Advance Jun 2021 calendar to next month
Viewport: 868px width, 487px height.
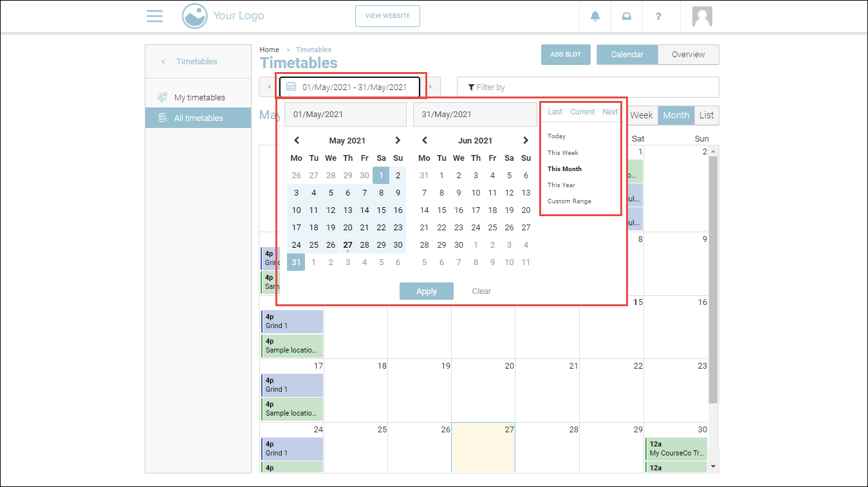(526, 140)
